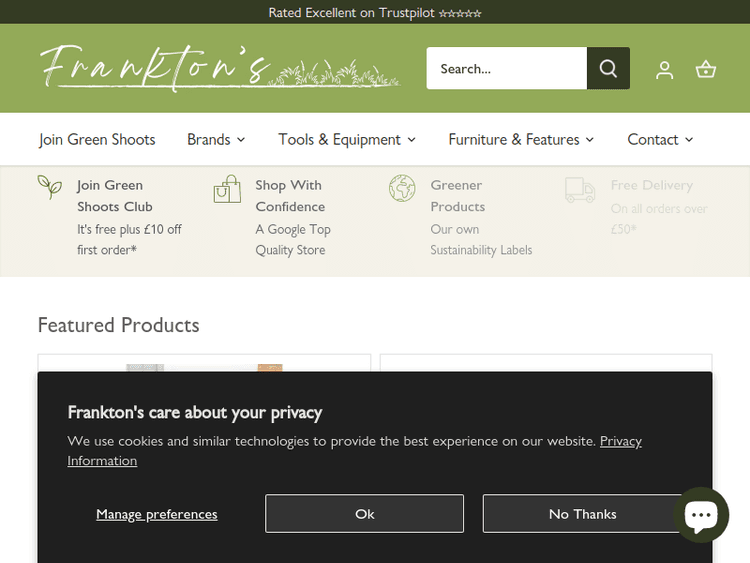The width and height of the screenshot is (750, 563).
Task: Open the user account icon
Action: click(x=664, y=69)
